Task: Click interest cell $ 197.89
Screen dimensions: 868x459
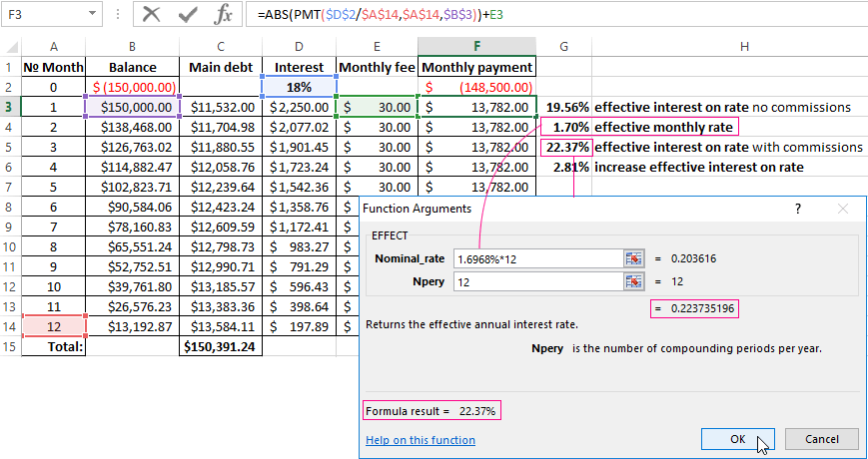Action: 299,326
